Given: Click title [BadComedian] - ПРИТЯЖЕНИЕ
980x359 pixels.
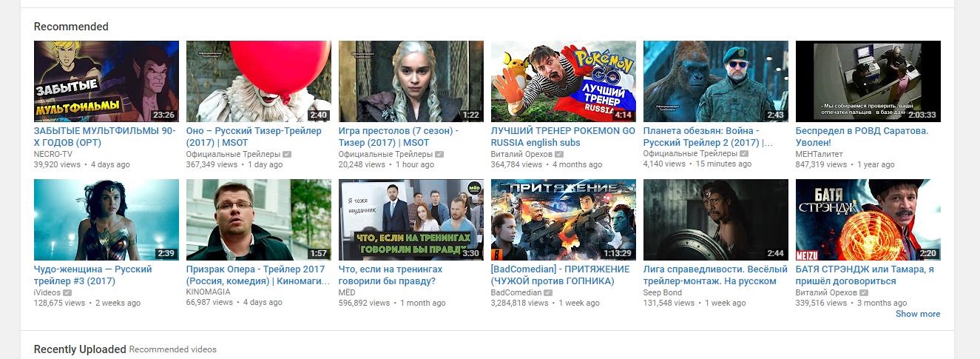Looking at the screenshot, I should coord(560,275).
